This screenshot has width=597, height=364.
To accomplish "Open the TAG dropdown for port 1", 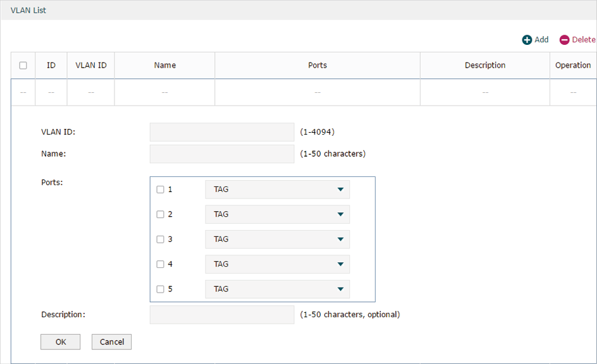I will pyautogui.click(x=277, y=190).
